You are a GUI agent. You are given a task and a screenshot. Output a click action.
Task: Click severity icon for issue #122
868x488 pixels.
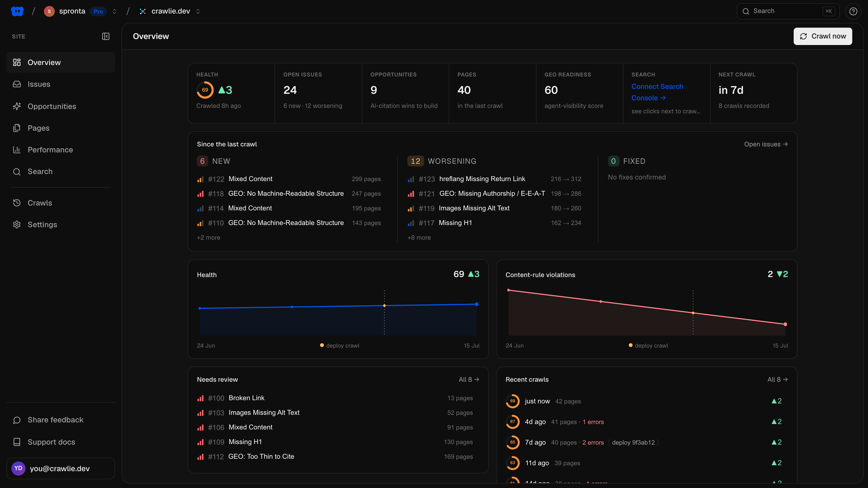point(200,179)
